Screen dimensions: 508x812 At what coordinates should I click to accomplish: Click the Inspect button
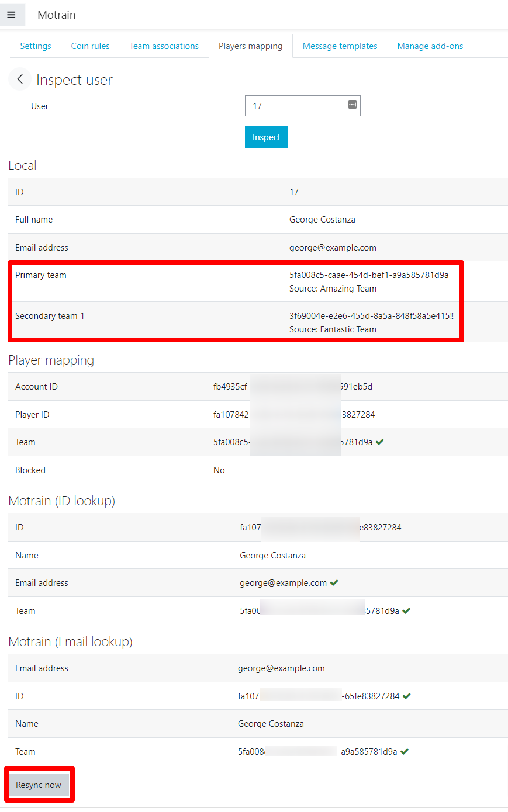(267, 137)
